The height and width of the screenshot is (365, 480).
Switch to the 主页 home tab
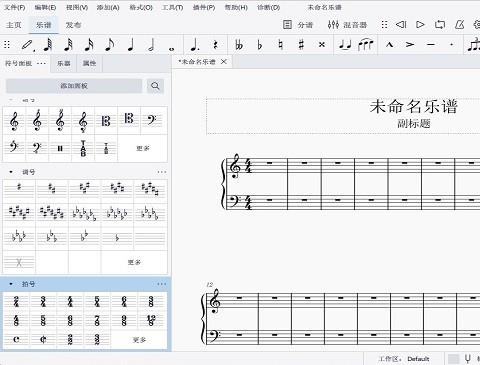(x=14, y=25)
